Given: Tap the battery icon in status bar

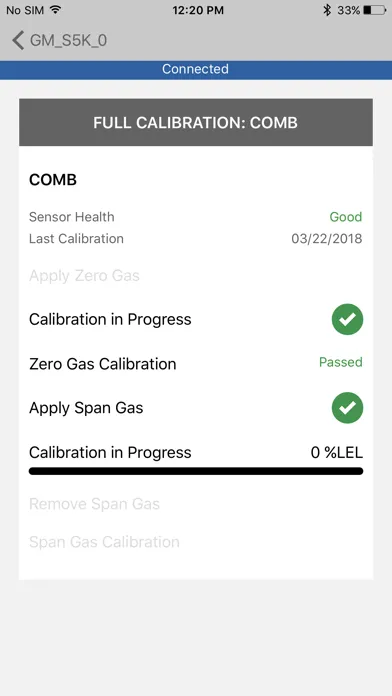Looking at the screenshot, I should (375, 10).
